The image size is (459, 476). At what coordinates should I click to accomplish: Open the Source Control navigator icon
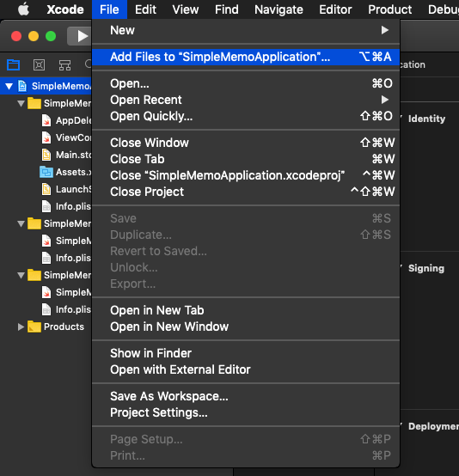40,64
